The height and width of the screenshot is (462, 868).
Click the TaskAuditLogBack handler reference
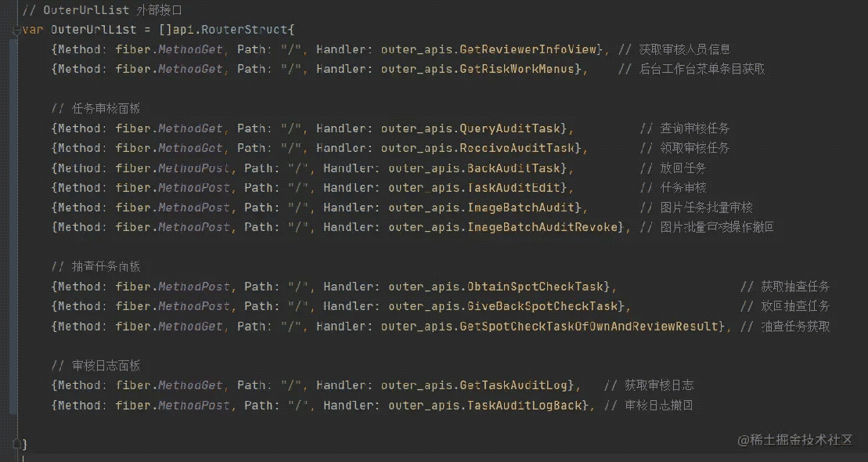tap(524, 406)
